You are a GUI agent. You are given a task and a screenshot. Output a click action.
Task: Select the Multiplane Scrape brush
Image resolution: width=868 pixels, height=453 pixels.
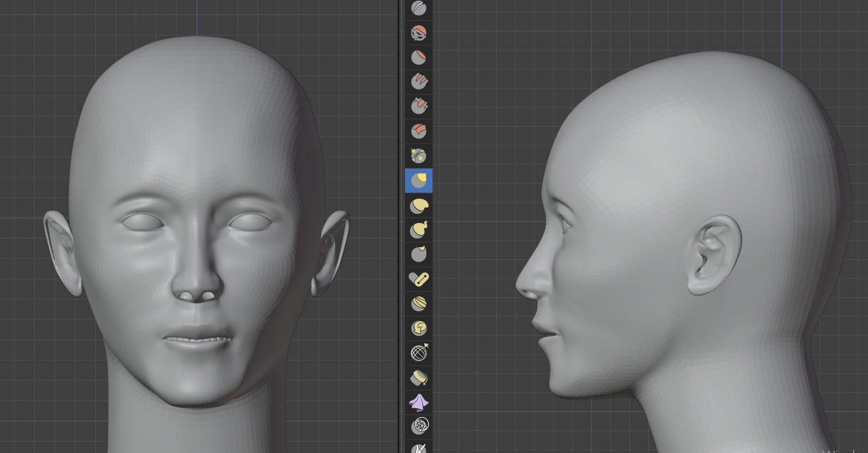[x=419, y=131]
